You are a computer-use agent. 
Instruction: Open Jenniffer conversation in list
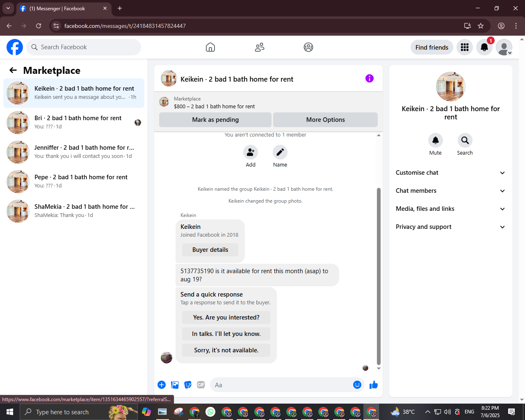click(x=74, y=152)
